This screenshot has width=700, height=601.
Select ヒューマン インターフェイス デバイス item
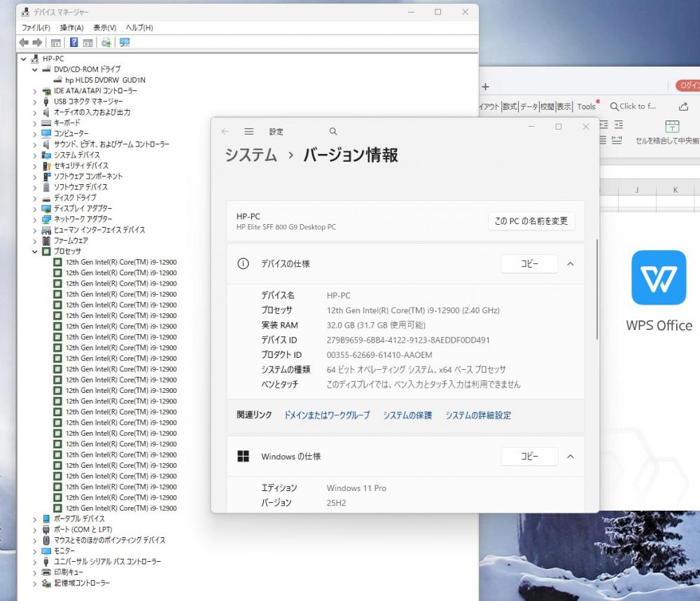99,230
